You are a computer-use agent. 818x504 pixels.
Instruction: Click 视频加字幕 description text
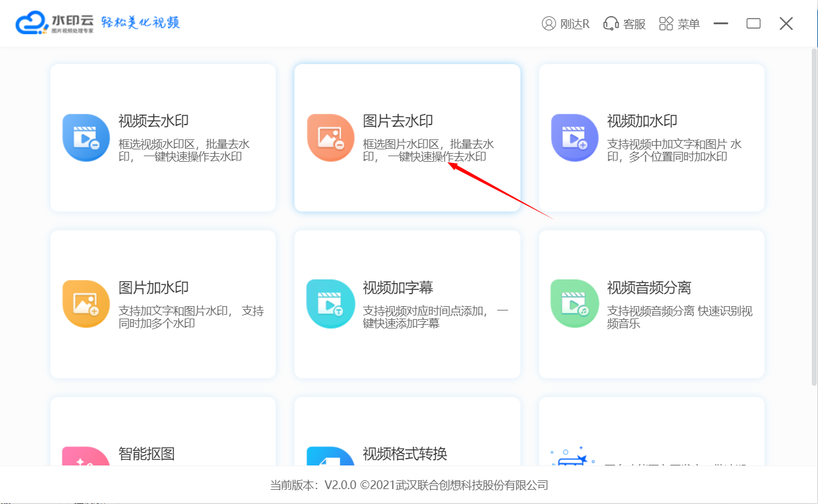[436, 317]
